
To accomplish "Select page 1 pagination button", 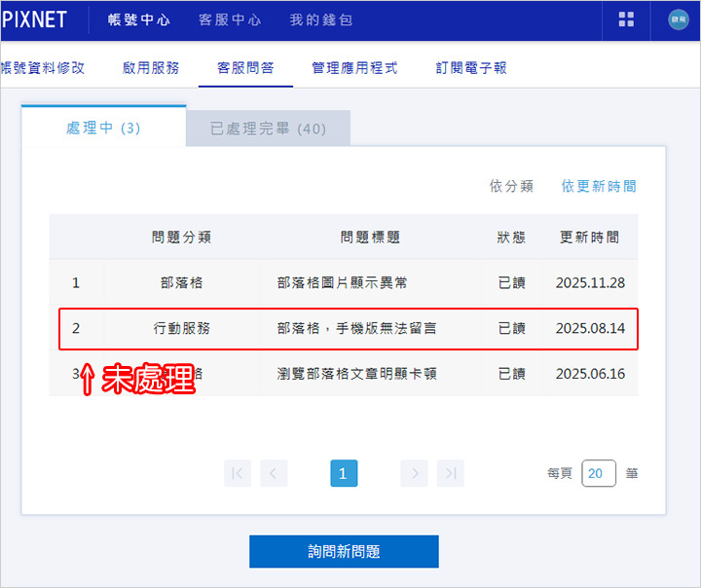I will point(344,473).
